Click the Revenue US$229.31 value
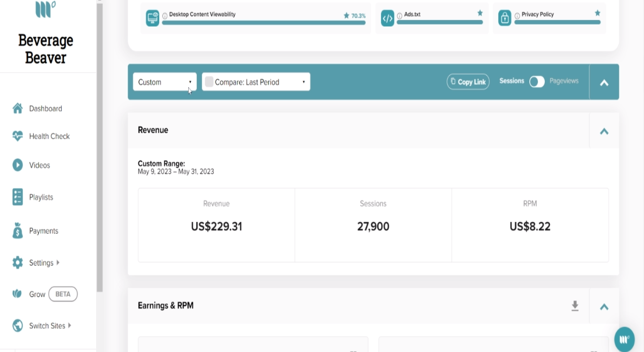This screenshot has height=352, width=644. [x=216, y=226]
